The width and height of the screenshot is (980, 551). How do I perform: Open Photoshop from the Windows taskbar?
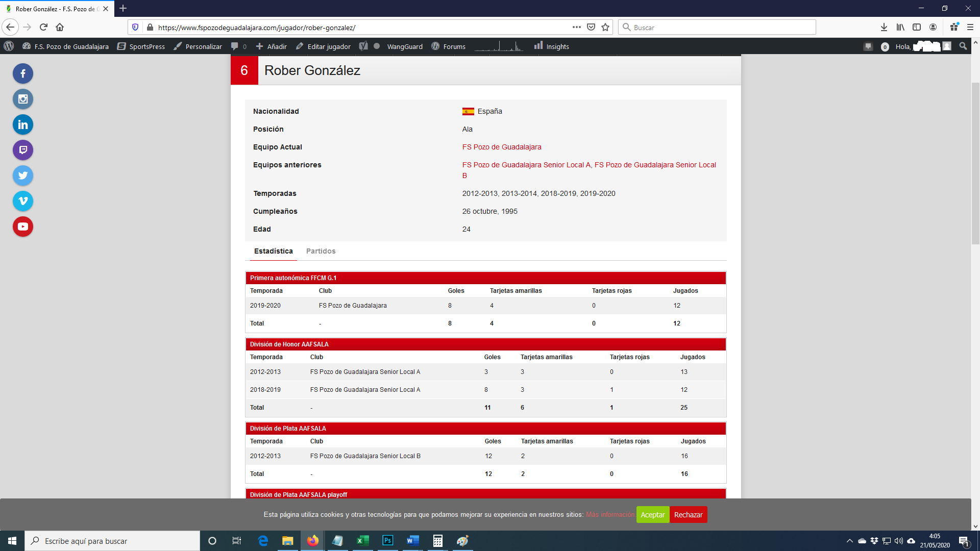pyautogui.click(x=388, y=541)
